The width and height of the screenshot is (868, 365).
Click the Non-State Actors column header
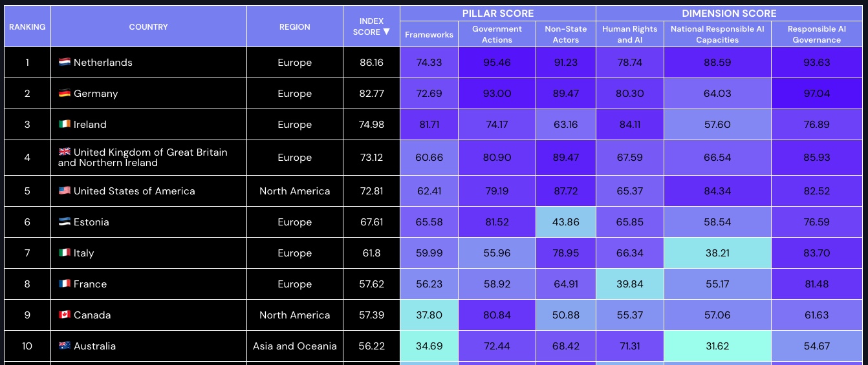(x=566, y=34)
